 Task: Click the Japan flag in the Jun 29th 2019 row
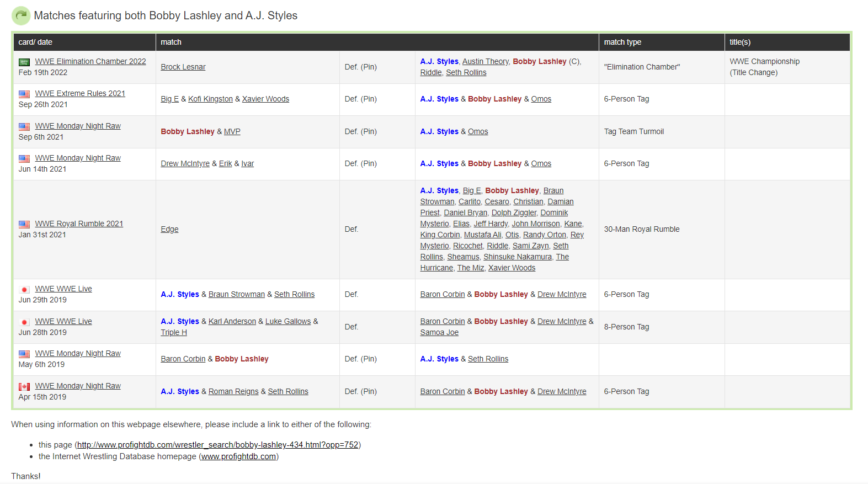pyautogui.click(x=24, y=289)
